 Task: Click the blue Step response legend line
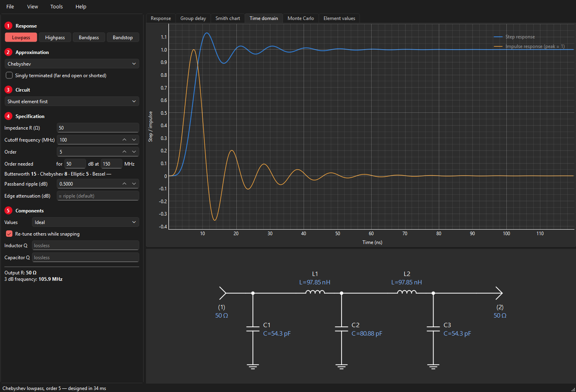coord(498,37)
